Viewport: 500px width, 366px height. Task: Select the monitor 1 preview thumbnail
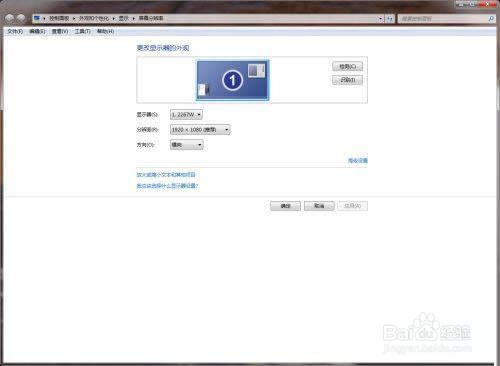click(233, 80)
